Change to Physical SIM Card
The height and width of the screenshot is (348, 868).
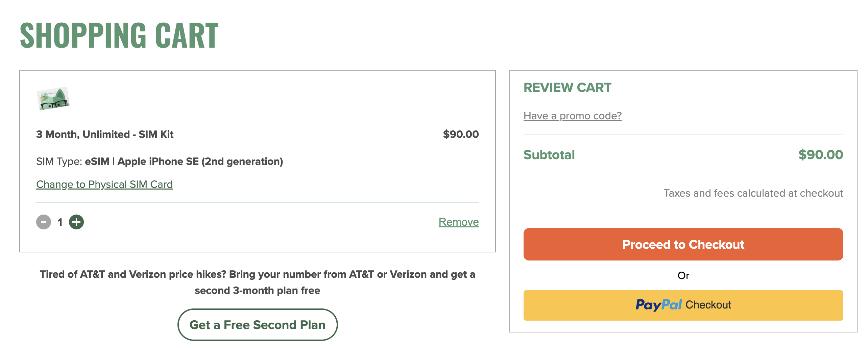(x=104, y=184)
